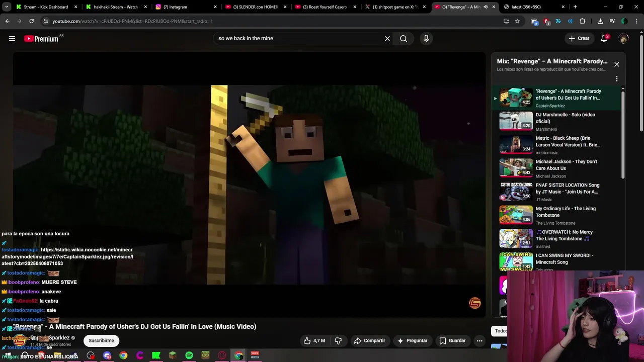
Task: Click the CaptainSparklez watermark on video
Action: [474, 303]
